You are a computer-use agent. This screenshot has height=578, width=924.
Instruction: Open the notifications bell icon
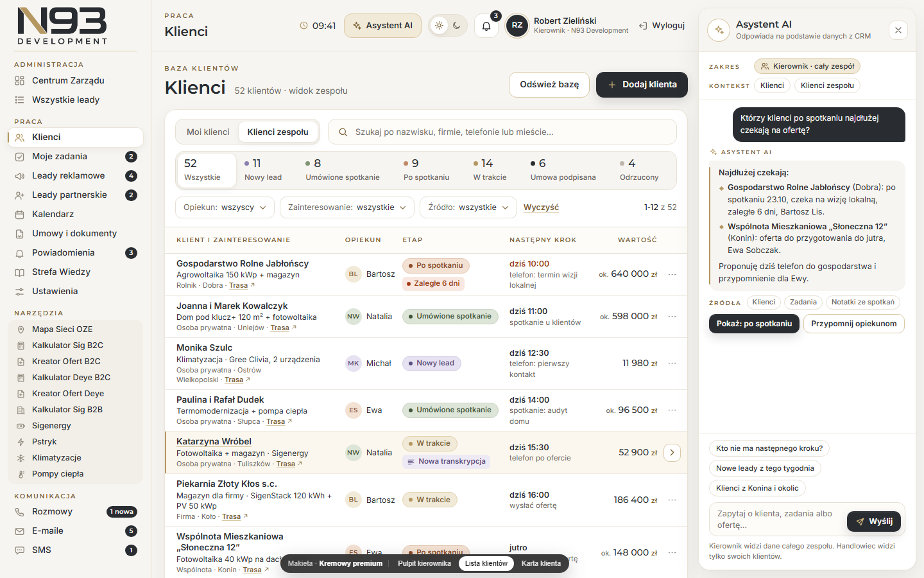point(486,26)
